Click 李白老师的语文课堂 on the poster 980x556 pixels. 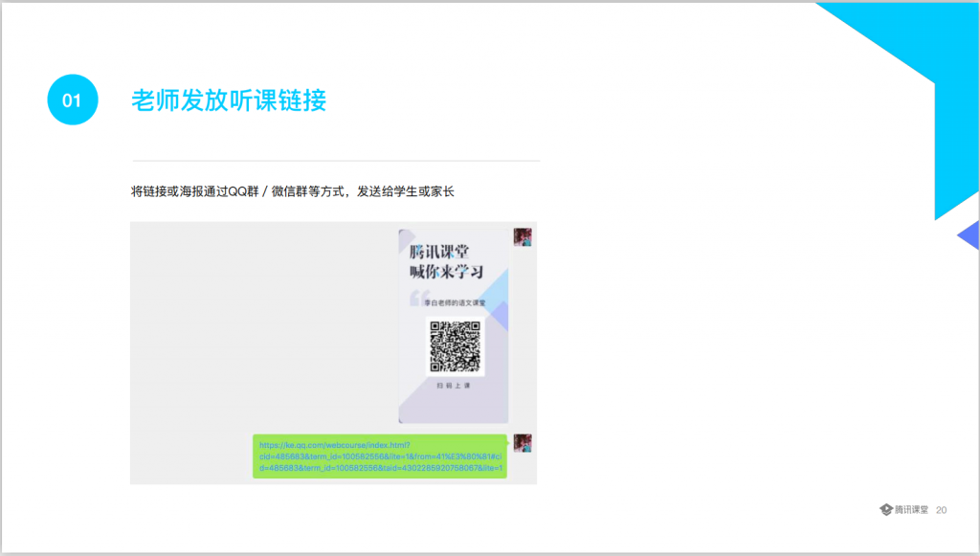pos(455,303)
